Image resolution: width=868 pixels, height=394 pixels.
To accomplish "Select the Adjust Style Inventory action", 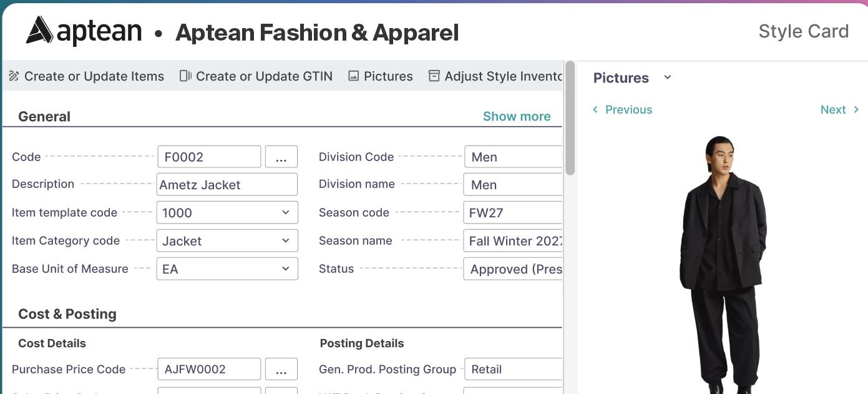I will click(x=503, y=76).
